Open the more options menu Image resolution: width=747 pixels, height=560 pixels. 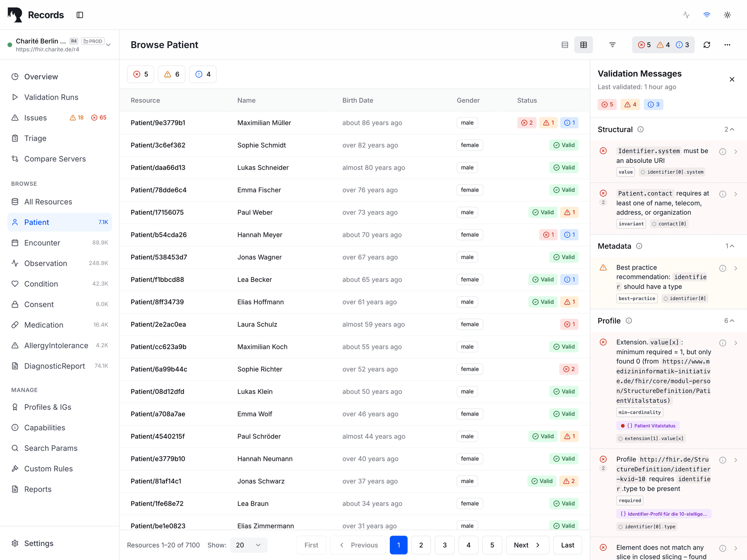(x=727, y=45)
